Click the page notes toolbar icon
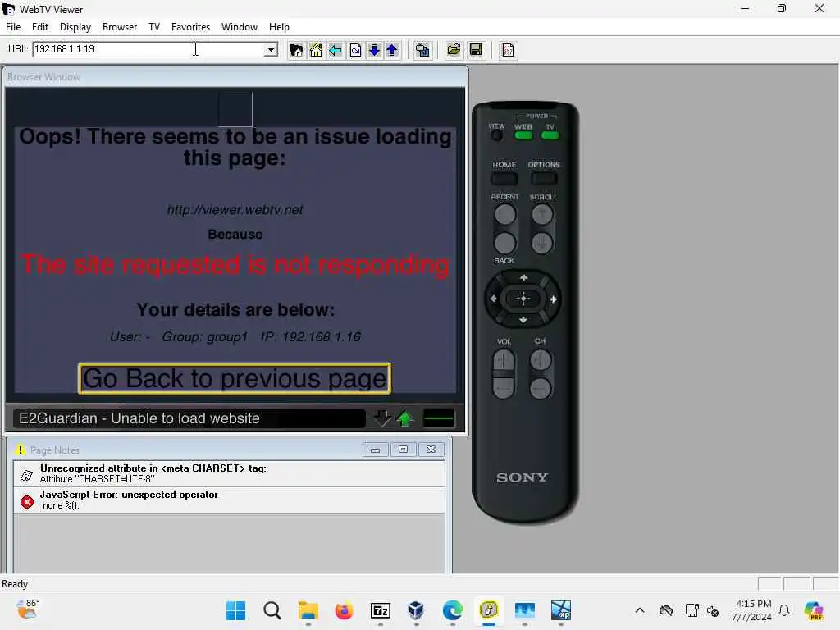The width and height of the screenshot is (840, 630). (x=508, y=50)
